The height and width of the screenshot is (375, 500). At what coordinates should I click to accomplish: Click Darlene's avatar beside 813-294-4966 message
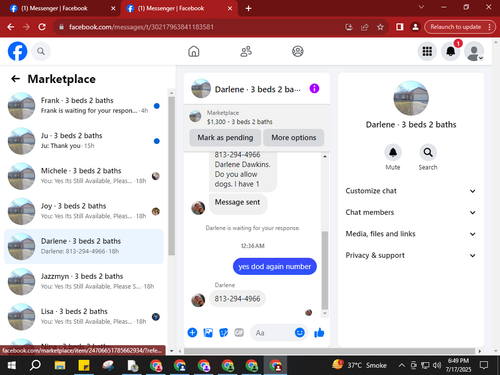pyautogui.click(x=198, y=300)
